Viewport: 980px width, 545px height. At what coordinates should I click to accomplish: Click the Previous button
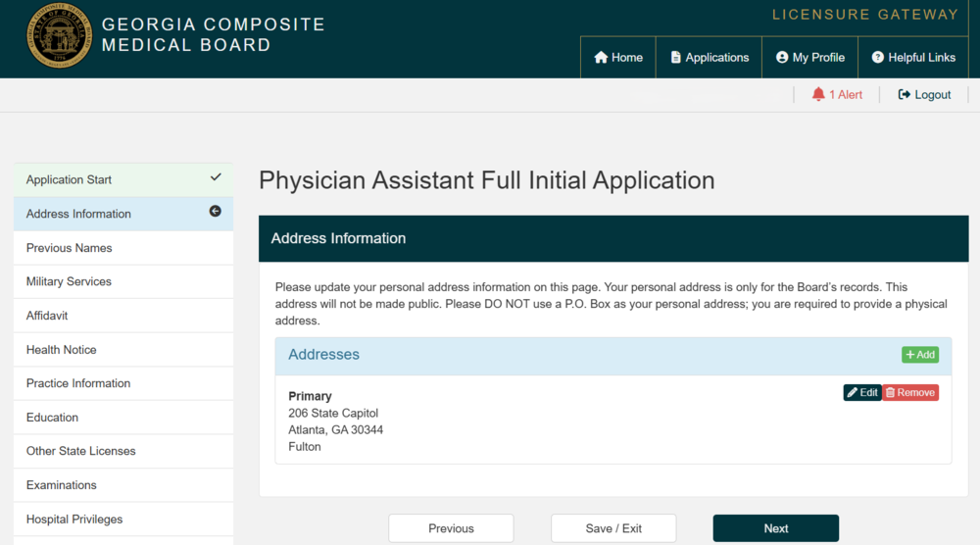tap(451, 528)
